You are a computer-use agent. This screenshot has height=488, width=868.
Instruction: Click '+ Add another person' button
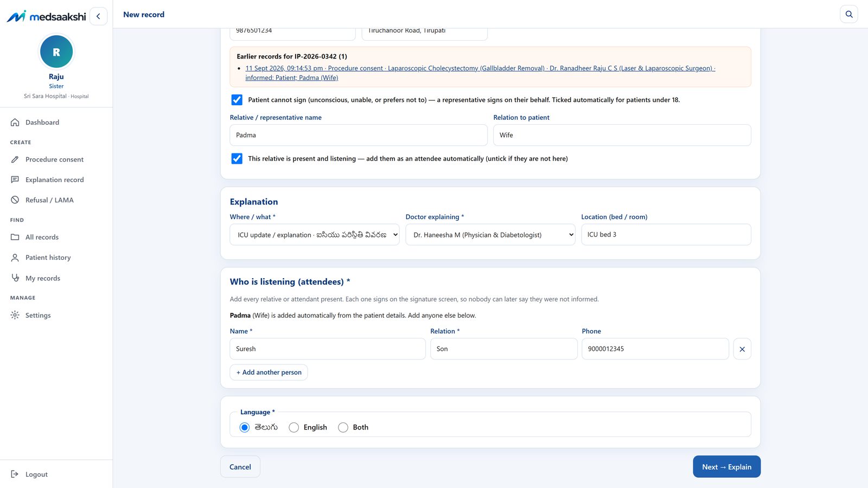(269, 373)
